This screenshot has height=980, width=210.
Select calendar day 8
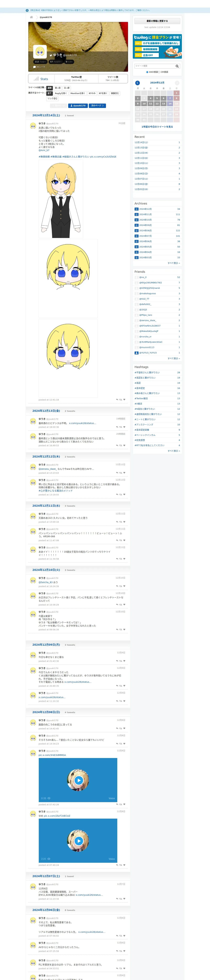coord(176,98)
